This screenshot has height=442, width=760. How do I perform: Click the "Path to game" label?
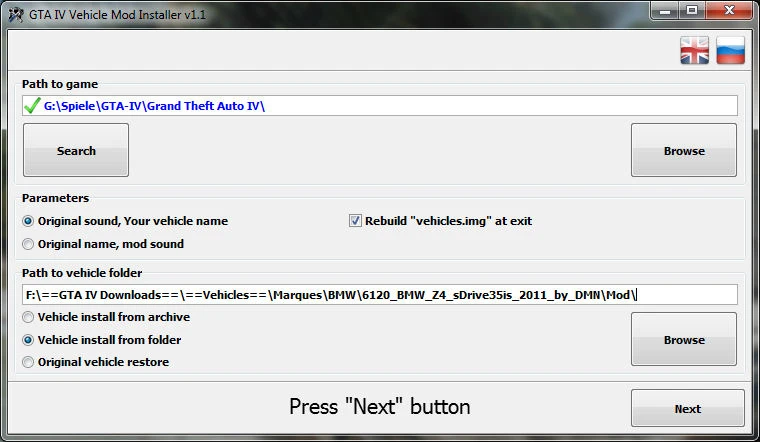tap(60, 84)
